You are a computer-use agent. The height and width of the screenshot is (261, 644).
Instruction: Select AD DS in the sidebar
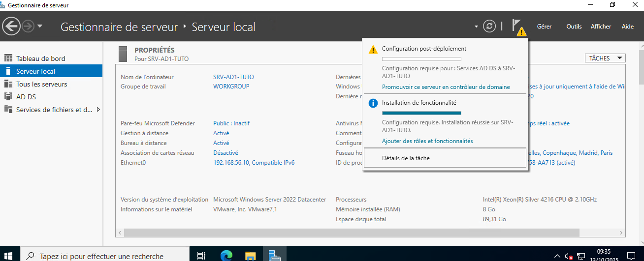[x=26, y=97]
